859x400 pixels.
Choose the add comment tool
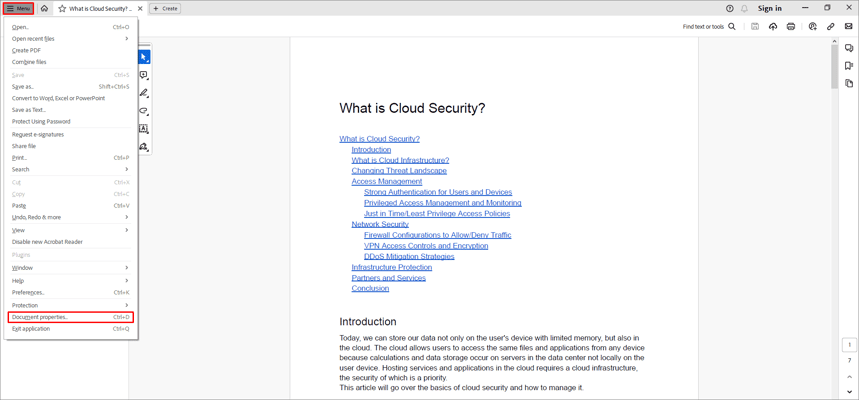pyautogui.click(x=144, y=75)
